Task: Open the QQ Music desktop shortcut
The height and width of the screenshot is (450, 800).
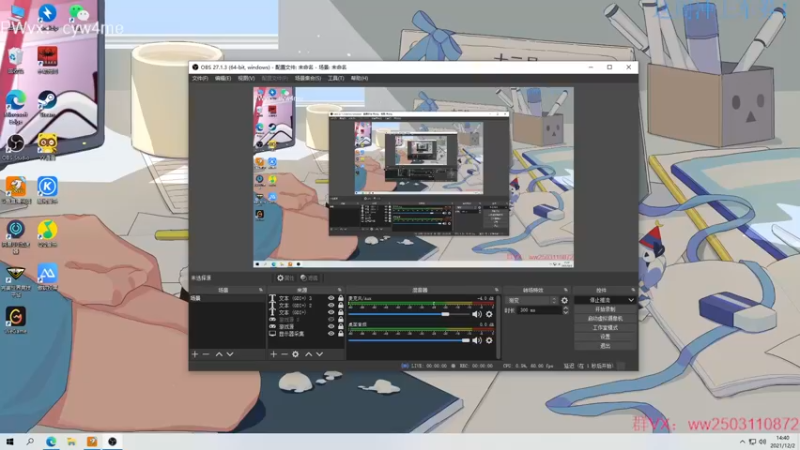Action: click(x=47, y=233)
